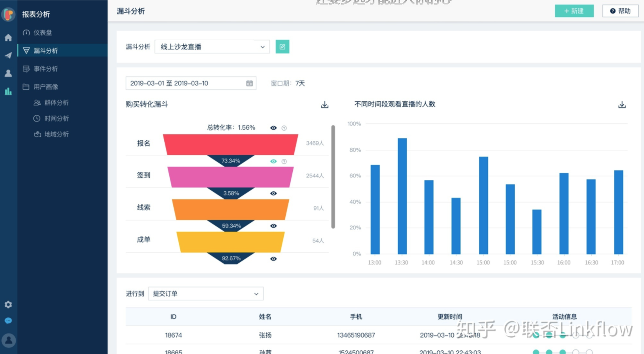
Task: Click the 窗口期 7天 label
Action: (x=288, y=84)
